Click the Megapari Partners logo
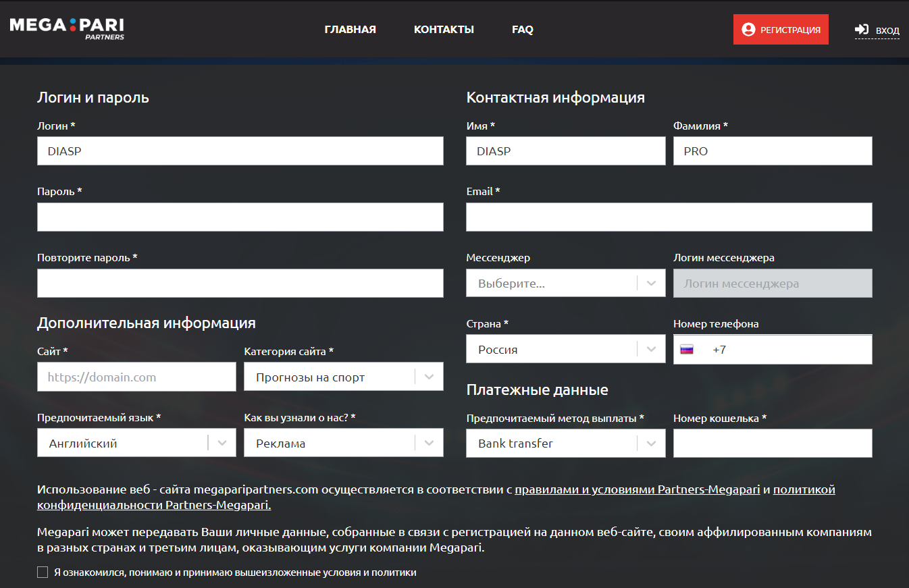The image size is (909, 588). [x=67, y=28]
